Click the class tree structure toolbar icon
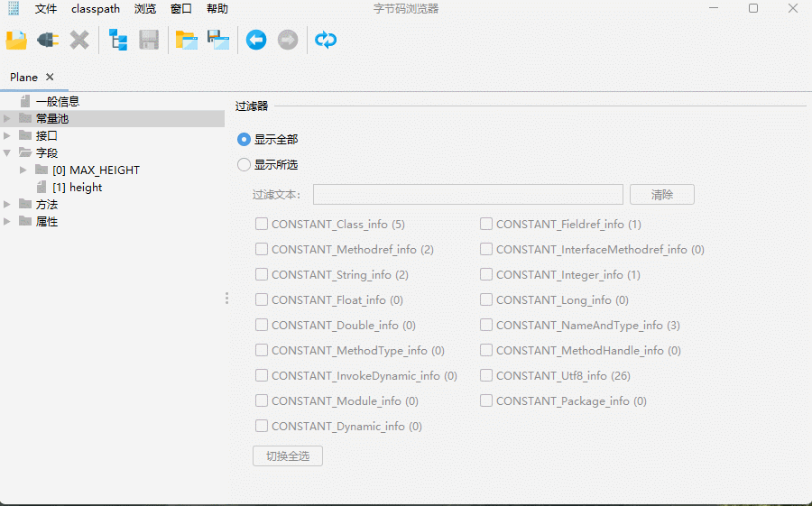 pos(118,40)
